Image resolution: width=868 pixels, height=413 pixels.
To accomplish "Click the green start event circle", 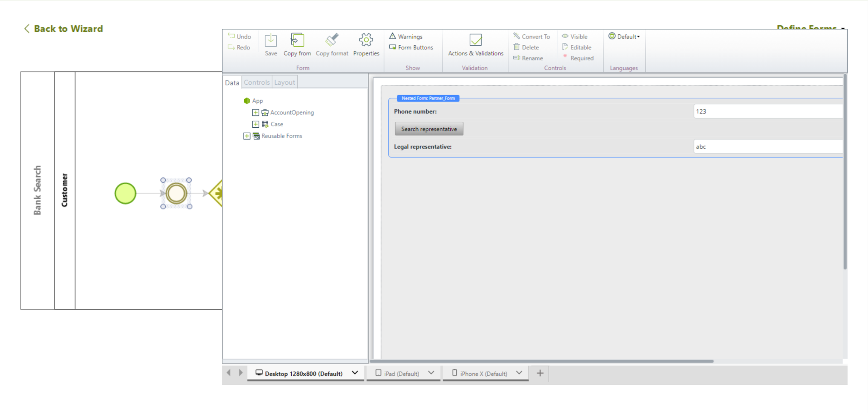I will pos(125,193).
